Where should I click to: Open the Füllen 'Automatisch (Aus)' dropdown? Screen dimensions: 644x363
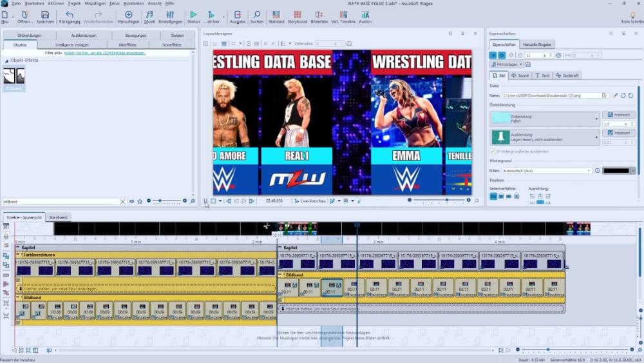589,171
